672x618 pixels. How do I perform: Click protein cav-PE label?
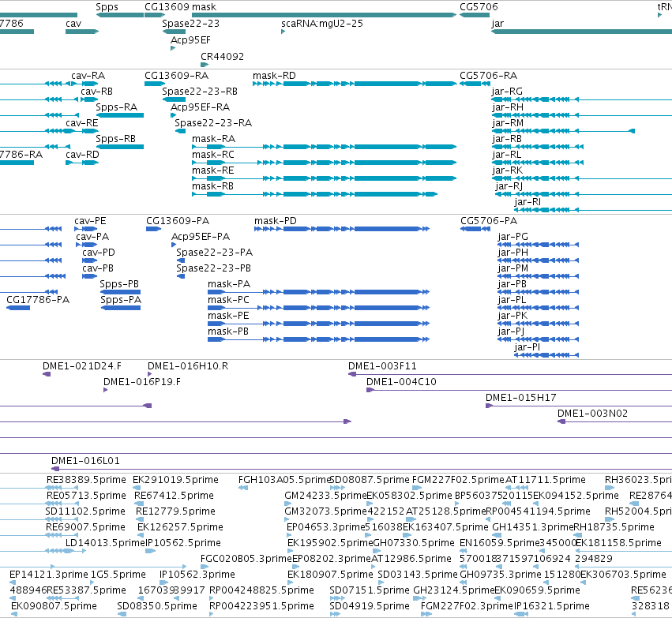90,221
